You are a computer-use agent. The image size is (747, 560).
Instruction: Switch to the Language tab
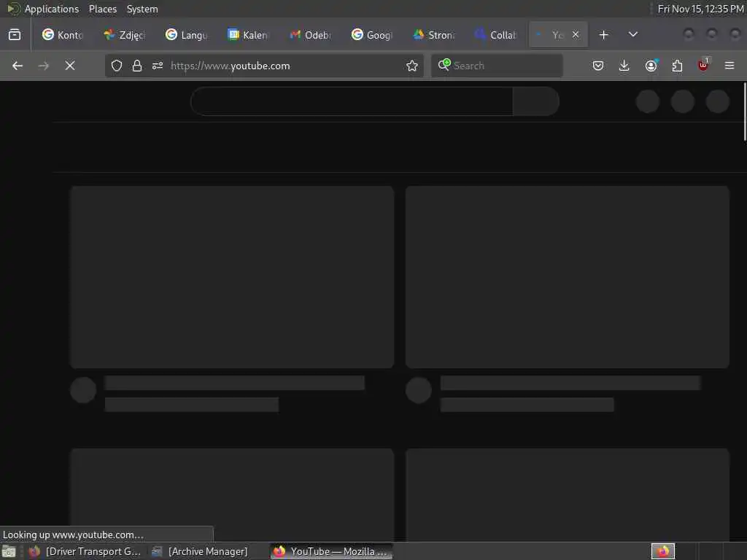click(187, 35)
